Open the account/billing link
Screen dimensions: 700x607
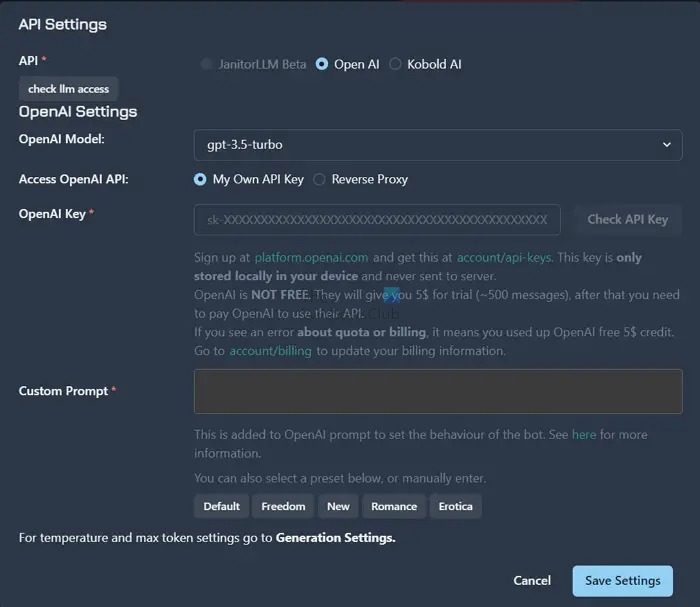pos(271,351)
